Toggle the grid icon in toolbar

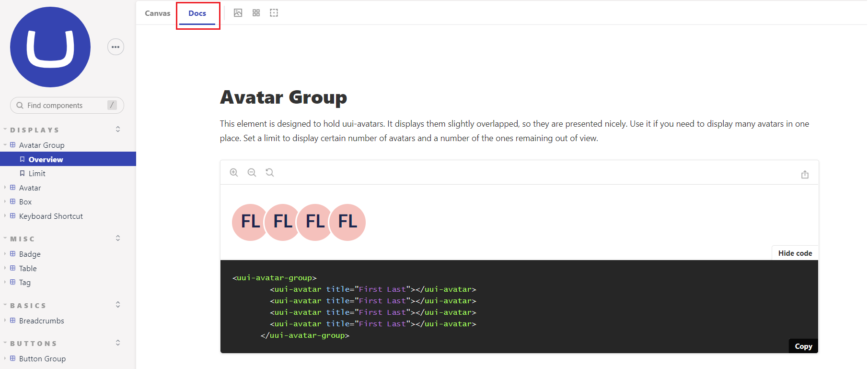tap(256, 13)
